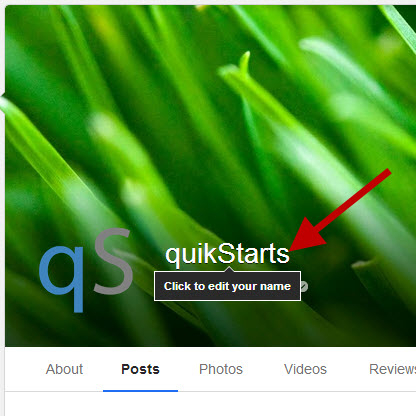The height and width of the screenshot is (416, 416).
Task: Click the qS profile logo
Action: coord(86,270)
